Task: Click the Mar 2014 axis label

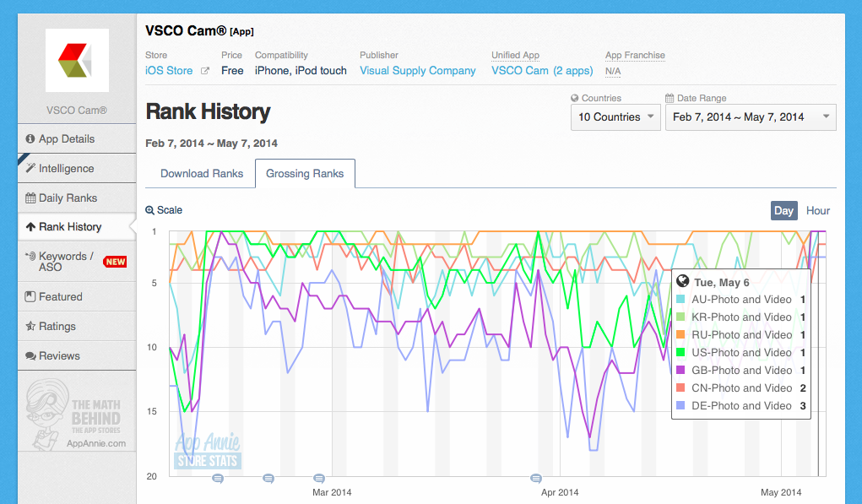Action: 332,492
